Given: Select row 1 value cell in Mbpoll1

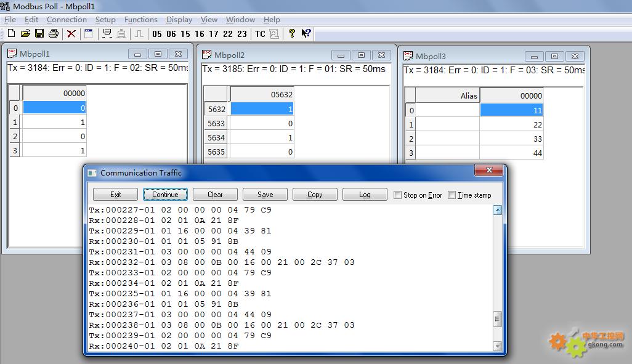Looking at the screenshot, I should click(54, 122).
